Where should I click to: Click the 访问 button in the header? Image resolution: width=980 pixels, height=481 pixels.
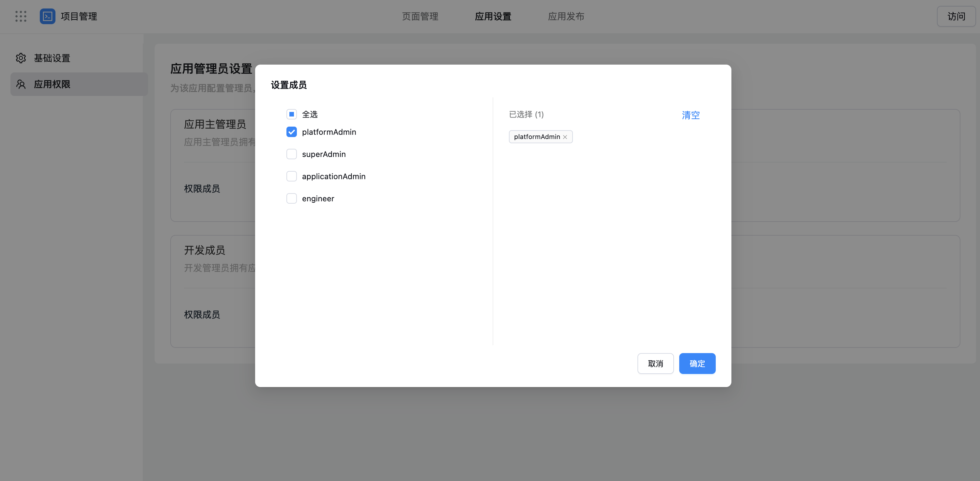point(956,16)
